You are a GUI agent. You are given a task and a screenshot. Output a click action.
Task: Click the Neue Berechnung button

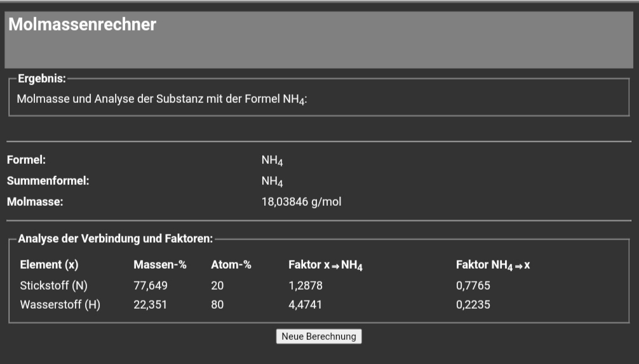319,336
